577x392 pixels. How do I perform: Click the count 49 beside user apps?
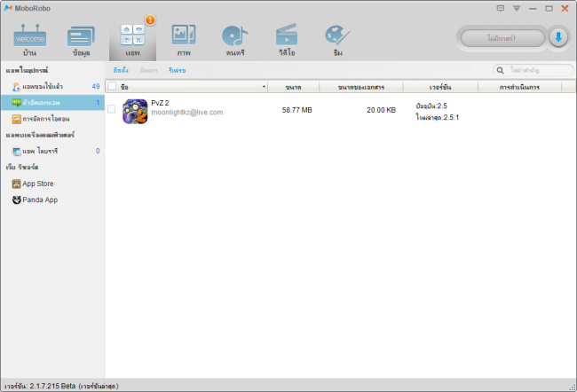coord(96,86)
